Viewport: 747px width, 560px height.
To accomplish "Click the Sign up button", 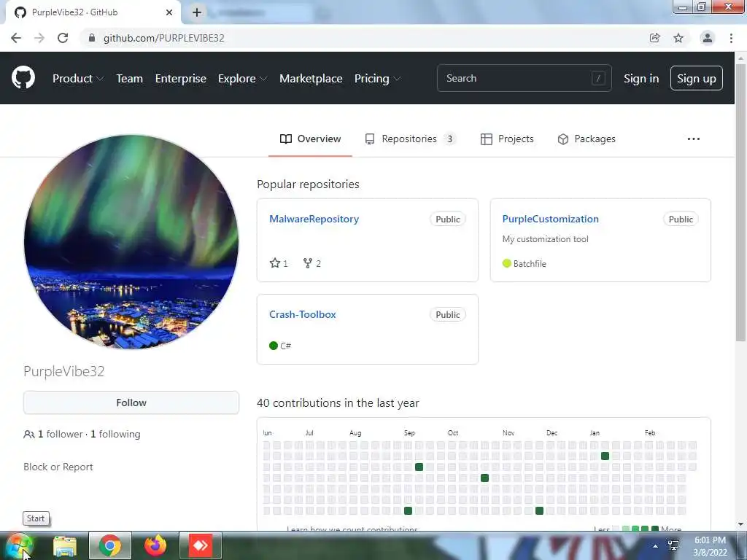I will (x=697, y=78).
